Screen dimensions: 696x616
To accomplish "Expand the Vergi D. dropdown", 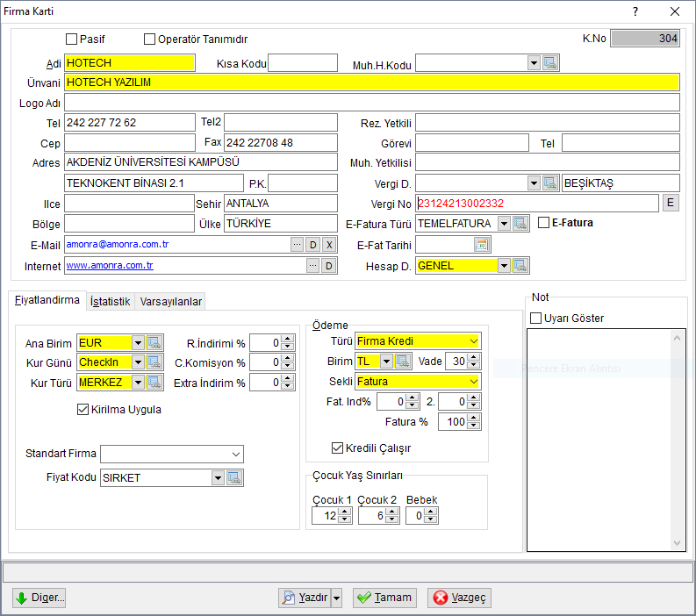I will pyautogui.click(x=534, y=183).
